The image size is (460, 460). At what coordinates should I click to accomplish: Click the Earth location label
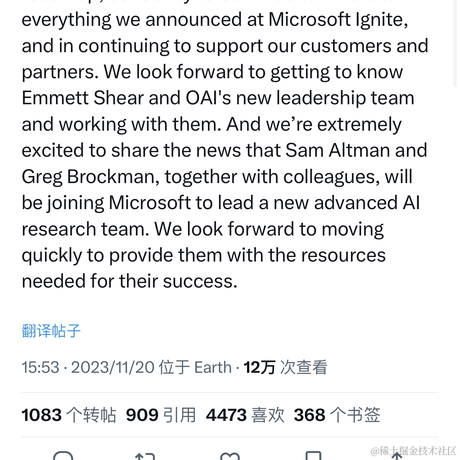[213, 367]
